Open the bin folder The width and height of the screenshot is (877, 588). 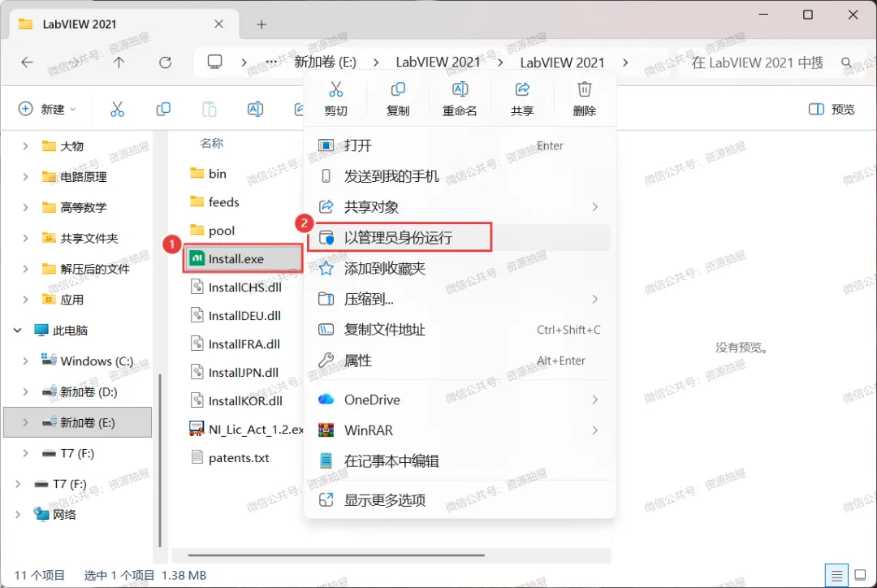click(x=208, y=174)
